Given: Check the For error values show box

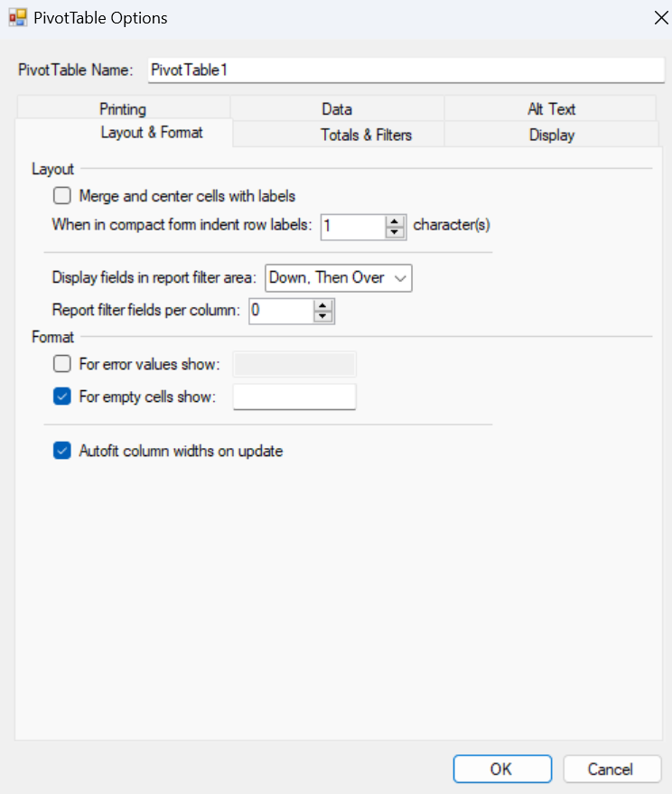Looking at the screenshot, I should [61, 364].
